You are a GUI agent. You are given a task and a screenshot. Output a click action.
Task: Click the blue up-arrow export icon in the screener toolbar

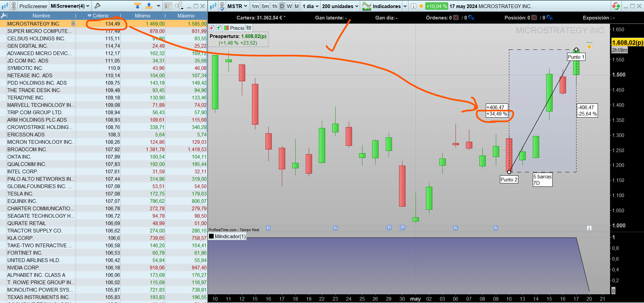coord(149,6)
